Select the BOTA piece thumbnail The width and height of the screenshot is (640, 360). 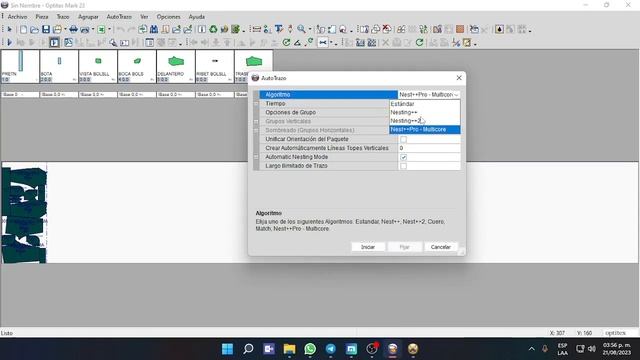[x=59, y=66]
